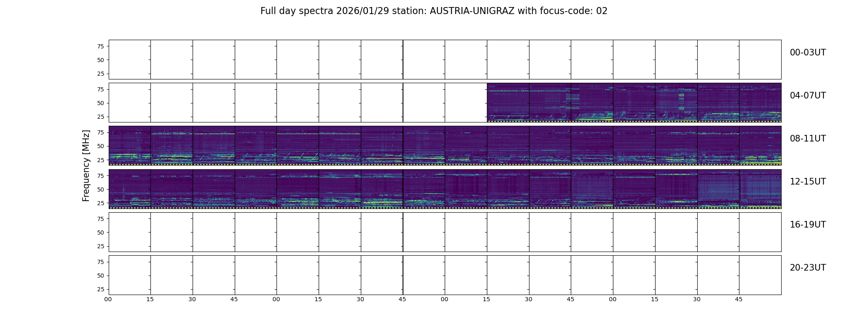Viewport: 868px width, 331px height.
Task: Select the first colored spectrogram in the 04-07UT row
Action: 508,103
